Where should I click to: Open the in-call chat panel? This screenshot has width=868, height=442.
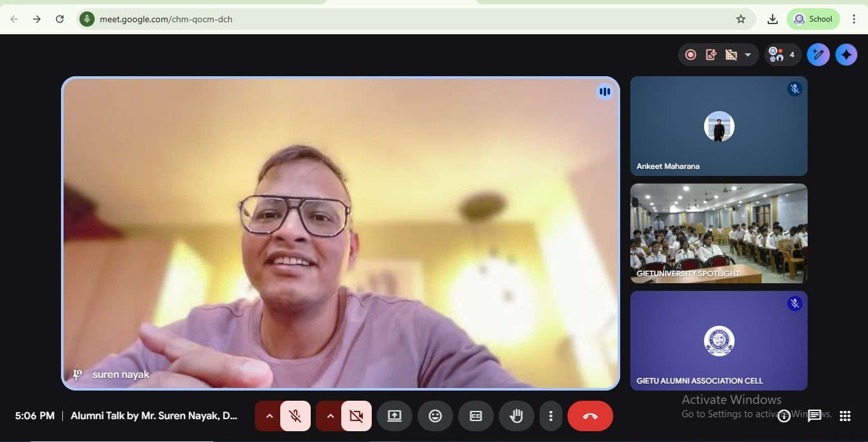coord(814,416)
